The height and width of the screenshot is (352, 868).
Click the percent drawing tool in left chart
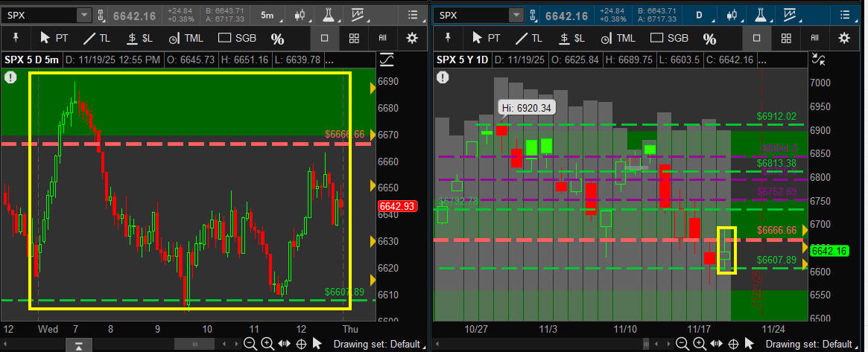[277, 39]
